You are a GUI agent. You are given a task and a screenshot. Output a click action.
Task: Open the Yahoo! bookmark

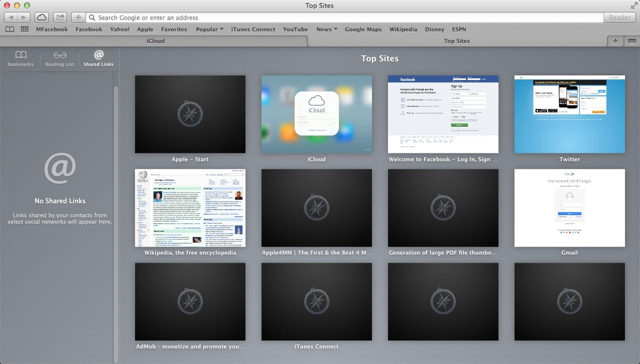pyautogui.click(x=120, y=29)
